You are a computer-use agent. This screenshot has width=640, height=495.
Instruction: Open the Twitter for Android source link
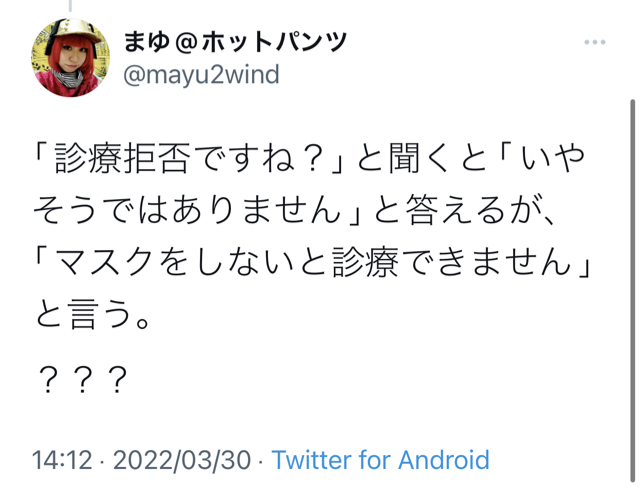380,460
